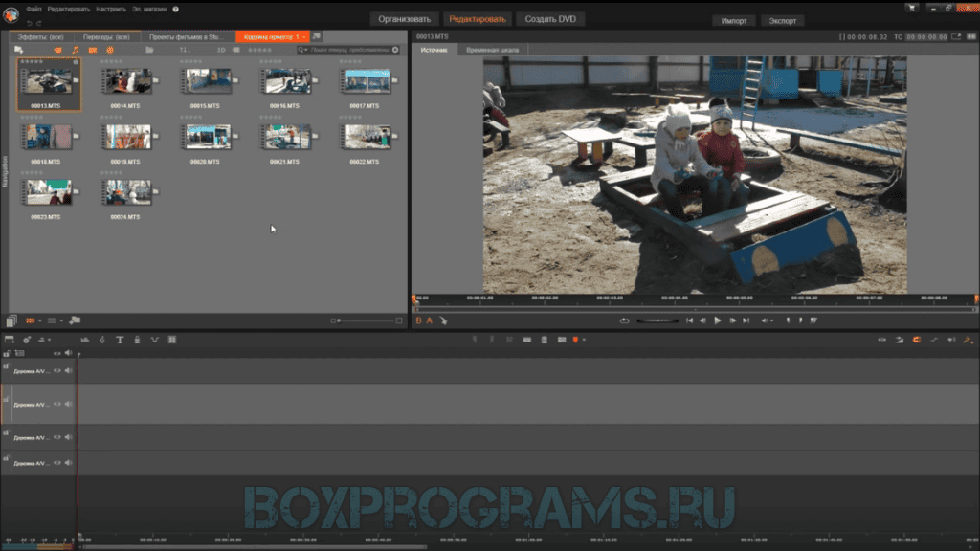
Task: Open the Редактировать menu in the menu bar
Action: [x=69, y=9]
